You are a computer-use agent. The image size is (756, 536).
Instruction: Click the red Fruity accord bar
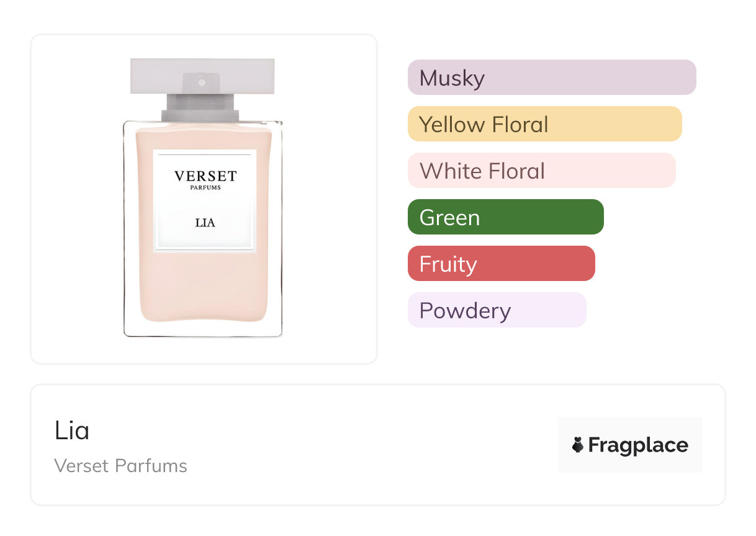pyautogui.click(x=501, y=264)
